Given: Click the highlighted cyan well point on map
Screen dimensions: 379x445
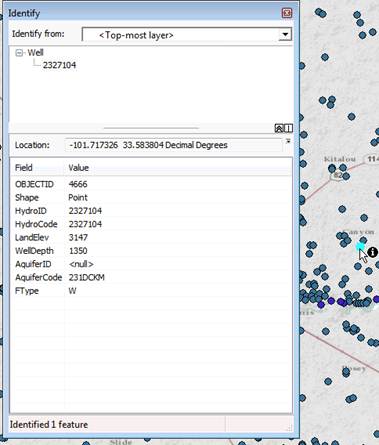Looking at the screenshot, I should coord(360,247).
